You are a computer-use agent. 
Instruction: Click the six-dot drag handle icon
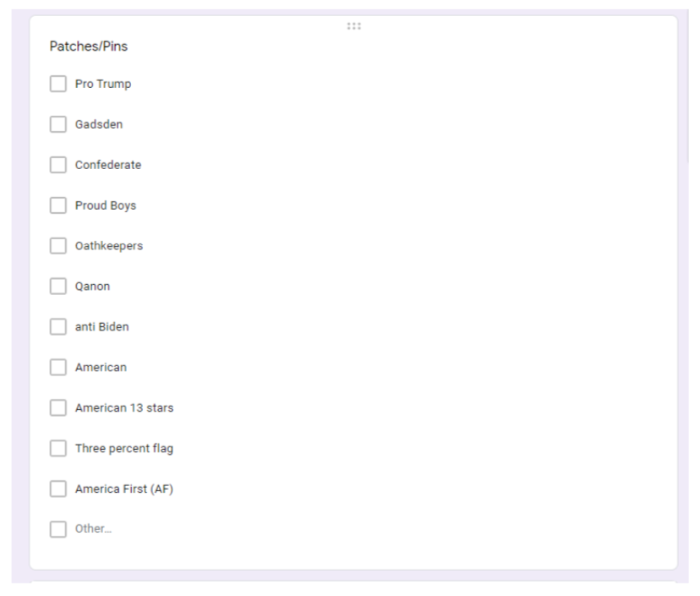(x=353, y=26)
